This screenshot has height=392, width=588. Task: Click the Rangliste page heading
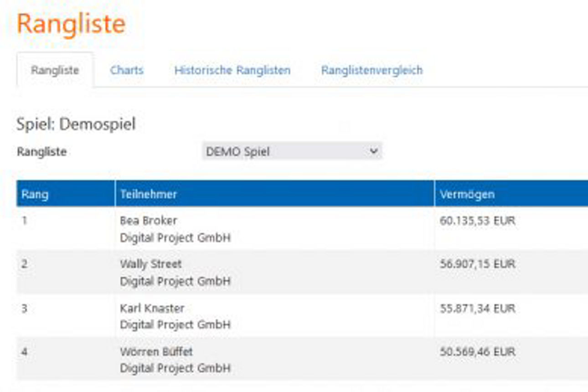pyautogui.click(x=71, y=24)
